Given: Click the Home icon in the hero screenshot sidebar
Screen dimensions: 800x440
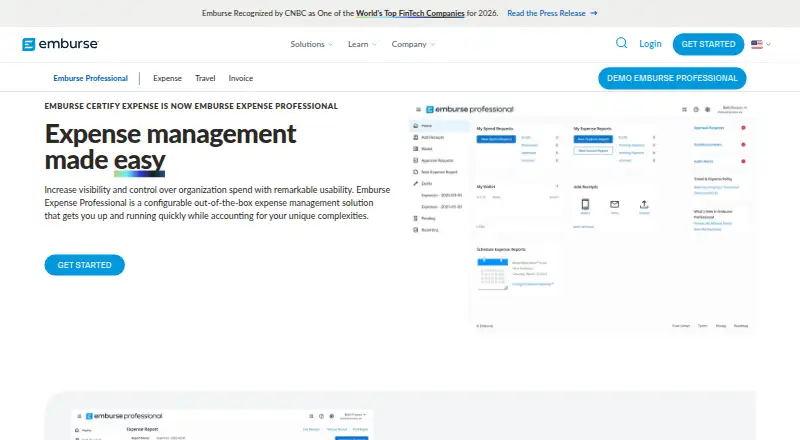Looking at the screenshot, I should pos(415,126).
